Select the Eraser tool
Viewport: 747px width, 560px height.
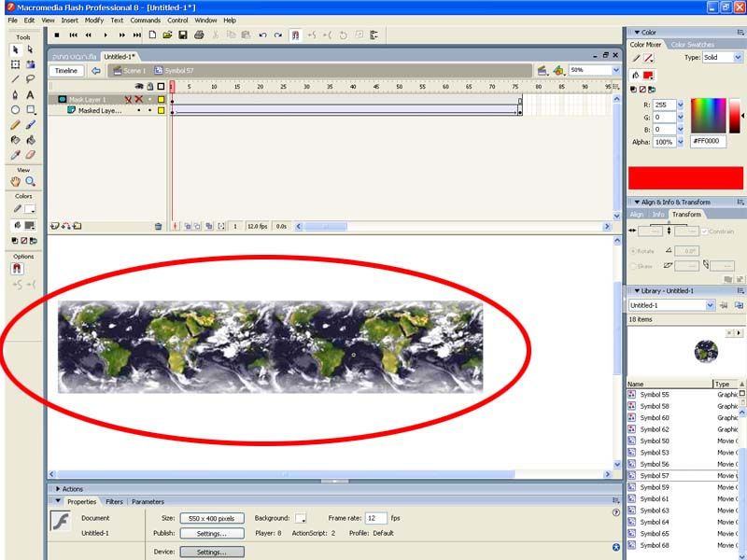30,155
